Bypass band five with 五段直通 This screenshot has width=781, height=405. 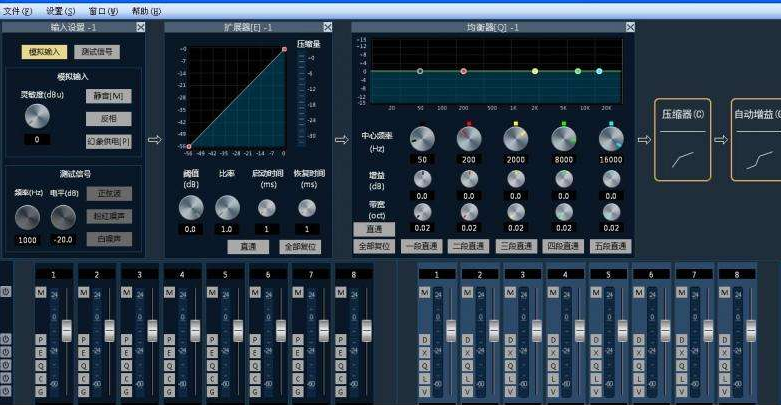611,247
